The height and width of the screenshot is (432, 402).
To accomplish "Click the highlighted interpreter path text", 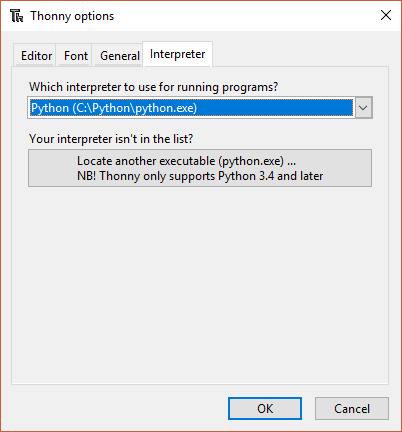I will click(114, 108).
